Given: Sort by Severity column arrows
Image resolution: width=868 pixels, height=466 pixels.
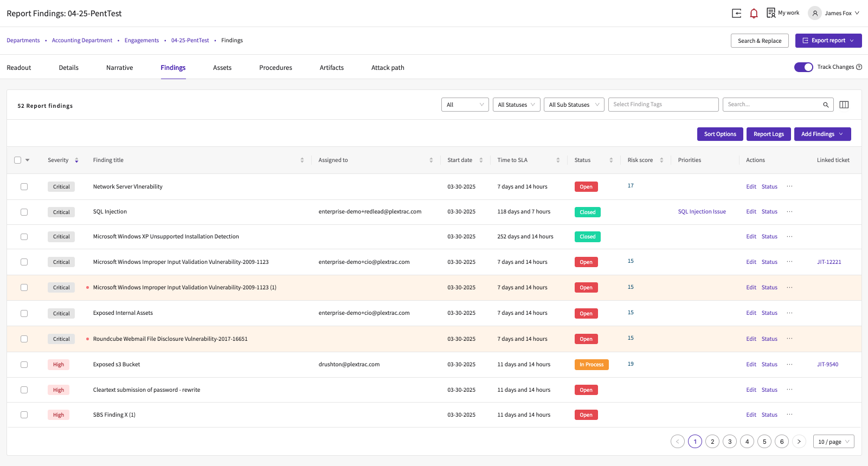Looking at the screenshot, I should tap(76, 160).
